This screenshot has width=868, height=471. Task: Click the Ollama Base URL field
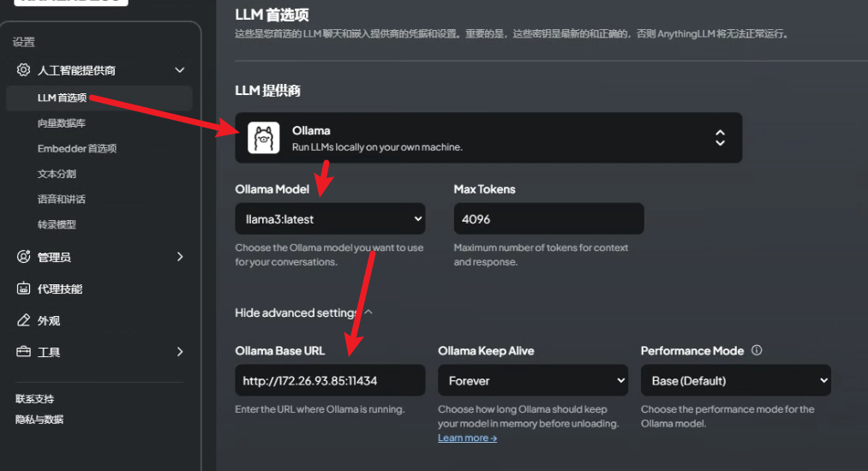[x=330, y=380]
